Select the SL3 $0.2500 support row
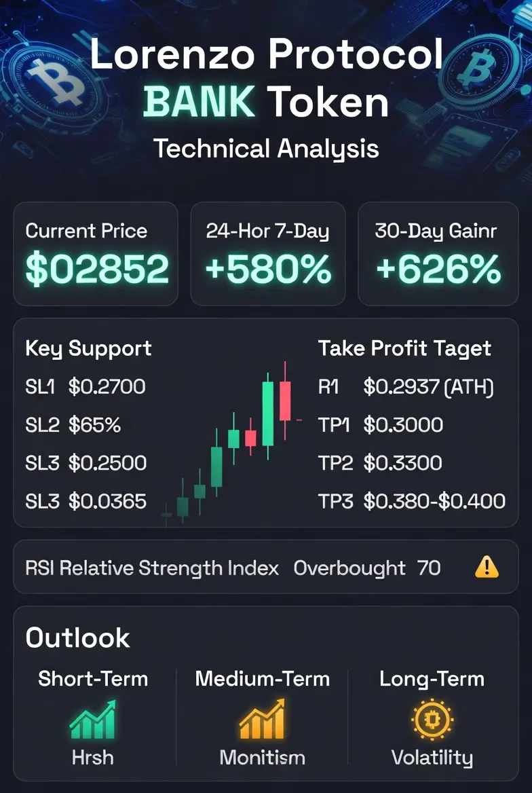Screen dimensions: 532x793 pos(86,463)
